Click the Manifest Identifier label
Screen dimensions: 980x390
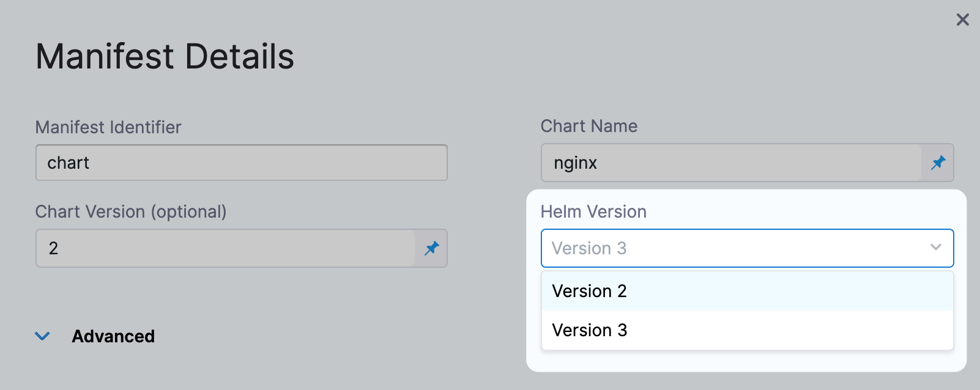pyautogui.click(x=108, y=127)
